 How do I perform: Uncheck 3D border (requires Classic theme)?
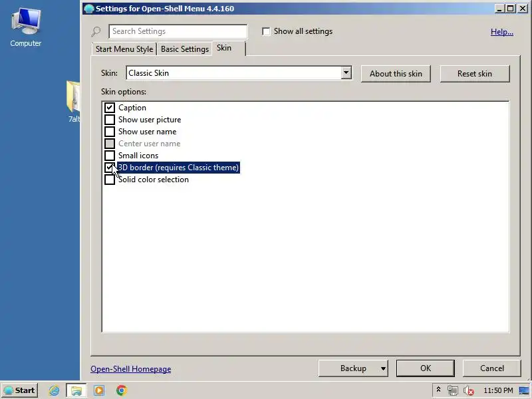pos(109,168)
